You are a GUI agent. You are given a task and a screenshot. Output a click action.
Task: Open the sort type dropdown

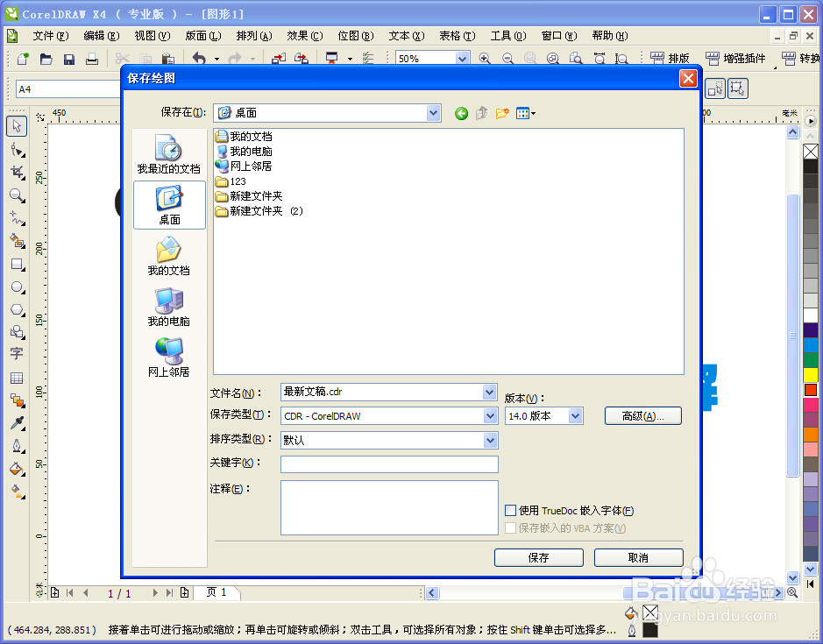click(x=490, y=440)
